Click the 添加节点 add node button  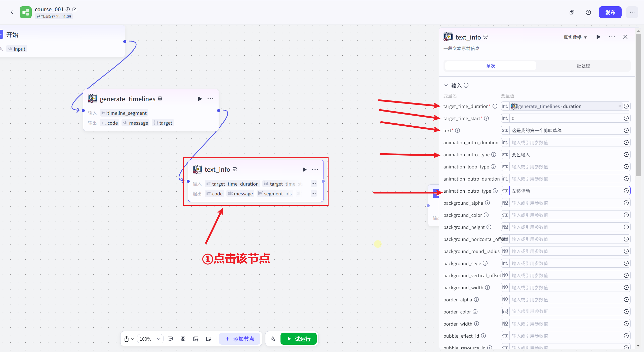(x=240, y=339)
